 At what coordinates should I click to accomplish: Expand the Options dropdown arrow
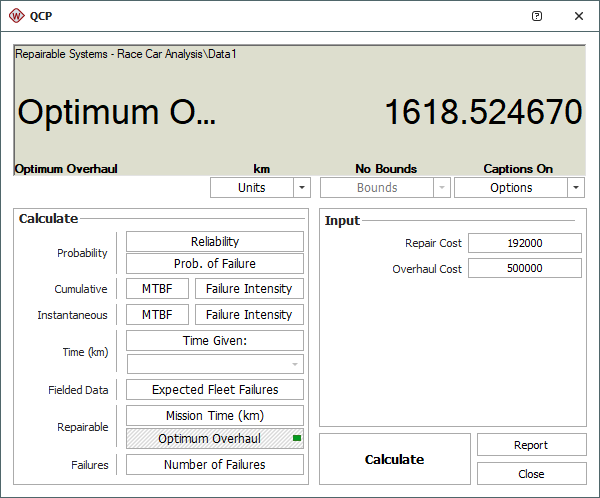pyautogui.click(x=575, y=188)
